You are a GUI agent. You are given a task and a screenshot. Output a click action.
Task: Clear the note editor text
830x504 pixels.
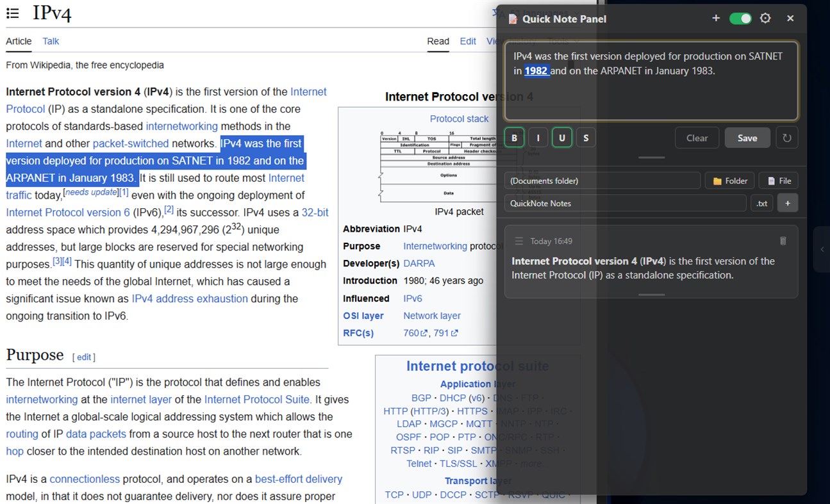[x=697, y=138]
